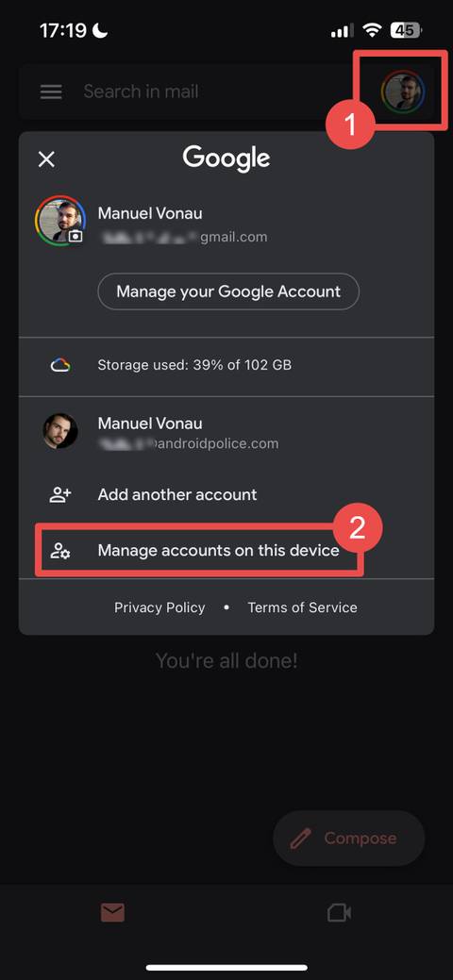The height and width of the screenshot is (980, 453).
Task: Open the Terms of Service link
Action: (302, 607)
